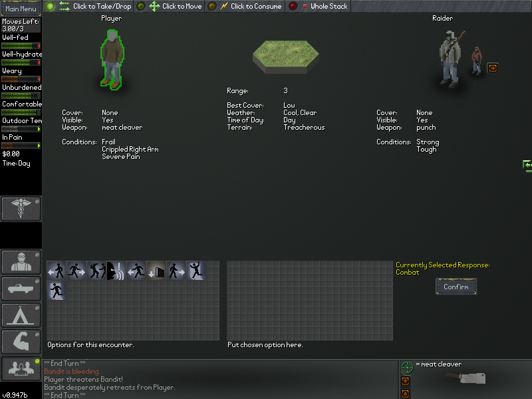Open the medical caduceus conditions panel
This screenshot has width=532, height=399.
click(21, 209)
